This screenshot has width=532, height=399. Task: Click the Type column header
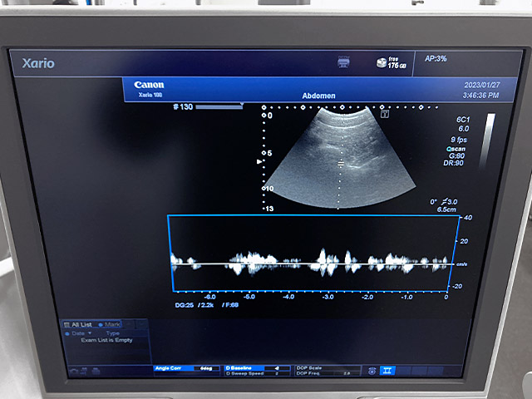[113, 333]
